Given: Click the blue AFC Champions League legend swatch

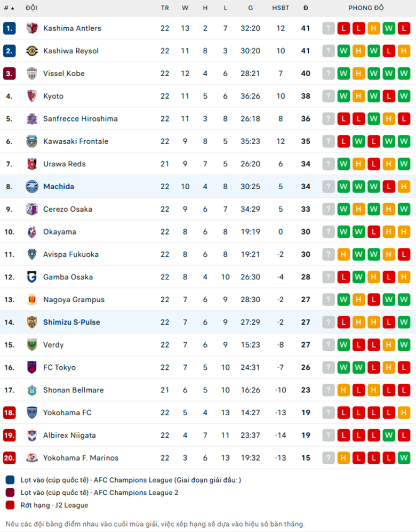Looking at the screenshot, I should [10, 480].
